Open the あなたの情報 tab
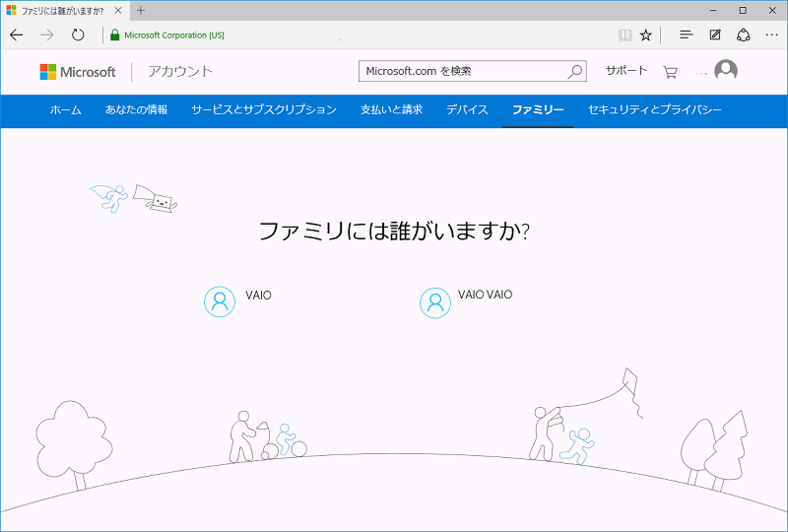This screenshot has height=532, width=788. point(136,109)
